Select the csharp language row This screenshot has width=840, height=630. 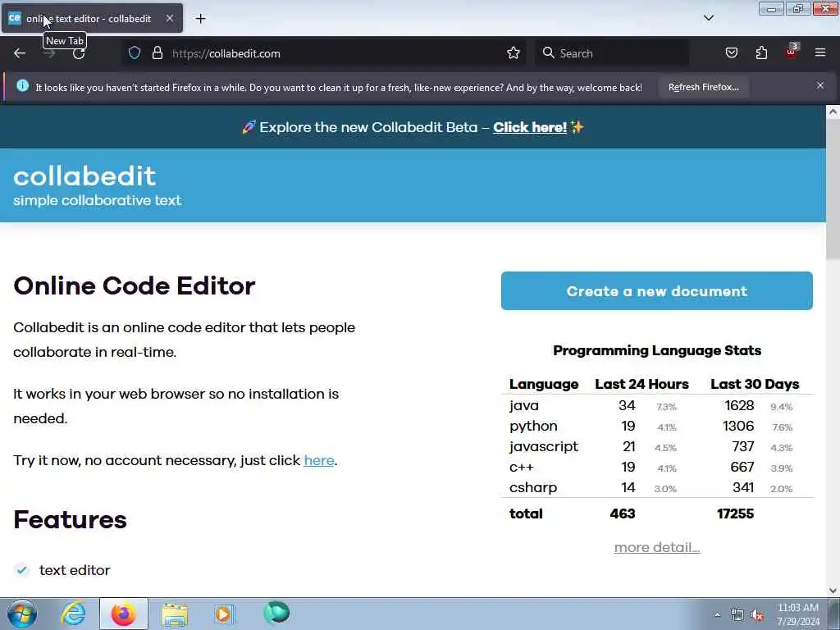pyautogui.click(x=657, y=487)
